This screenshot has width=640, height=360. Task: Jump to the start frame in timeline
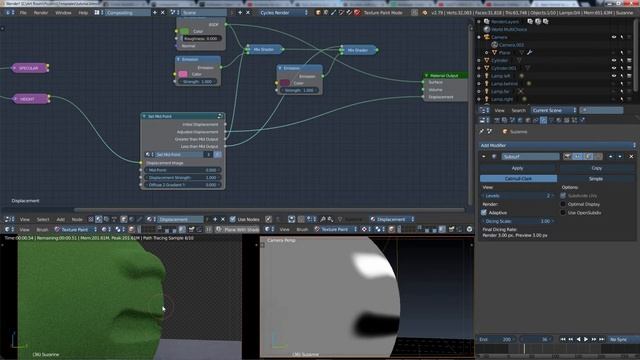pos(563,339)
